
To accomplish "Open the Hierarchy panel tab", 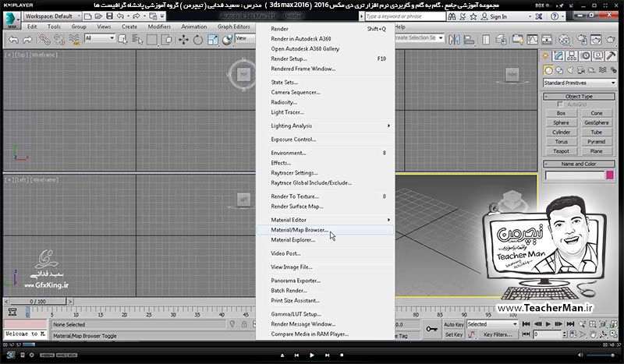I will 572,55.
